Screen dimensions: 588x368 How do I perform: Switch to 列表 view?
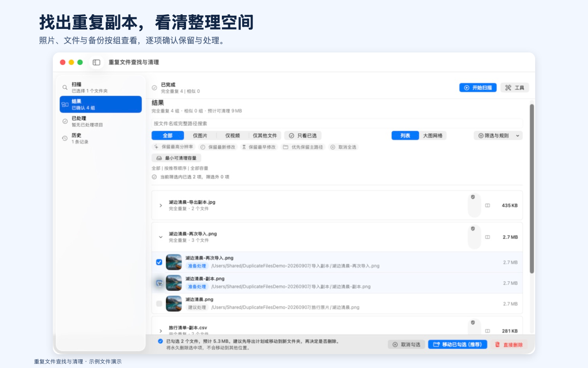pos(405,136)
